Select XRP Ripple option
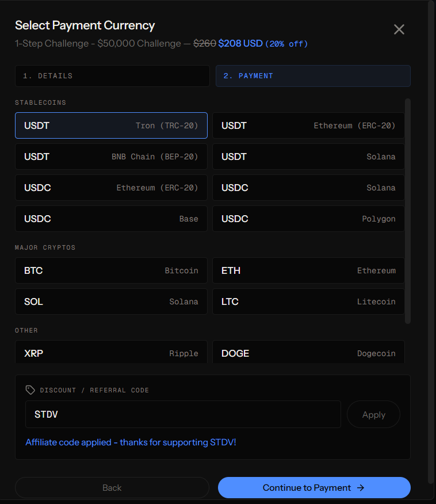This screenshot has height=504, width=436. [x=111, y=352]
